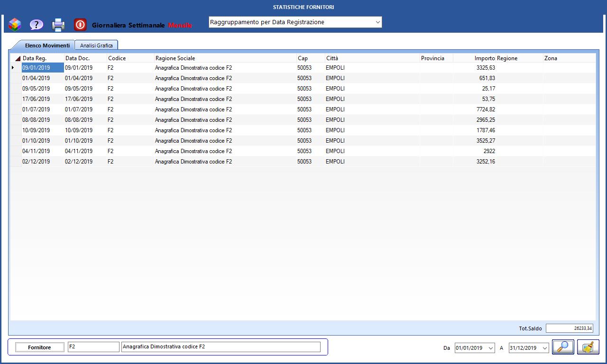
Task: Click the Fornitore button
Action: 39,347
